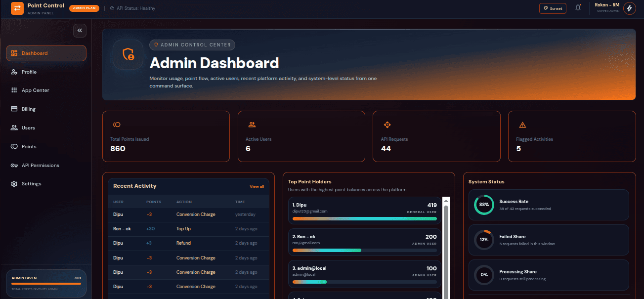Open Profile in the sidebar

(46, 72)
